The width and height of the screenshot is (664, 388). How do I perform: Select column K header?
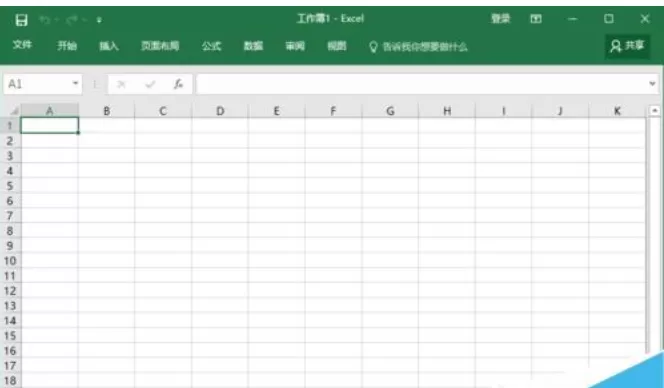coord(617,111)
